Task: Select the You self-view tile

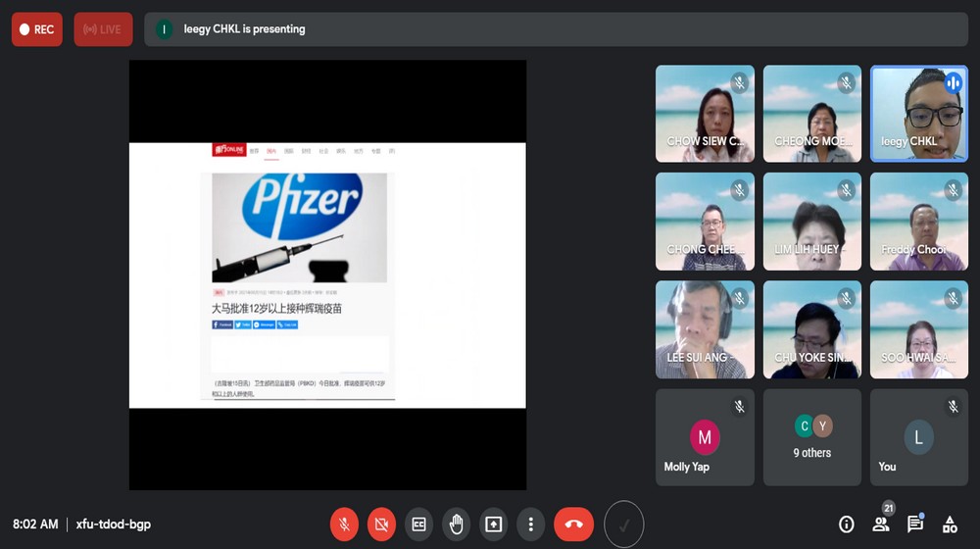Action: 919,437
